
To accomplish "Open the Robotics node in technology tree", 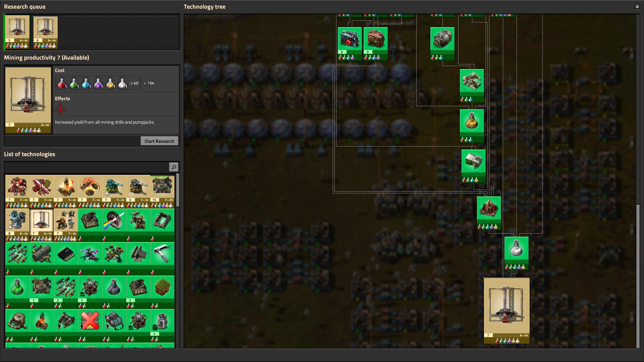I will 472,86.
